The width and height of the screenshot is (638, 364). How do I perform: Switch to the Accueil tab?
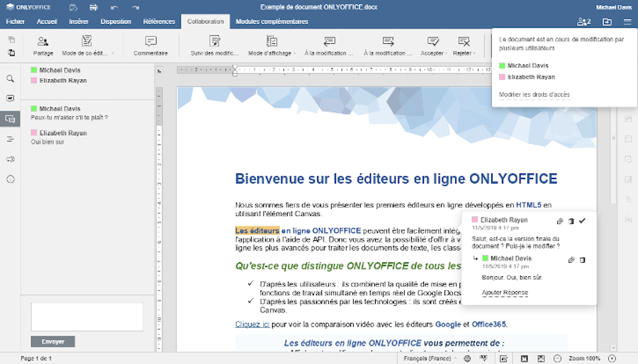(47, 21)
